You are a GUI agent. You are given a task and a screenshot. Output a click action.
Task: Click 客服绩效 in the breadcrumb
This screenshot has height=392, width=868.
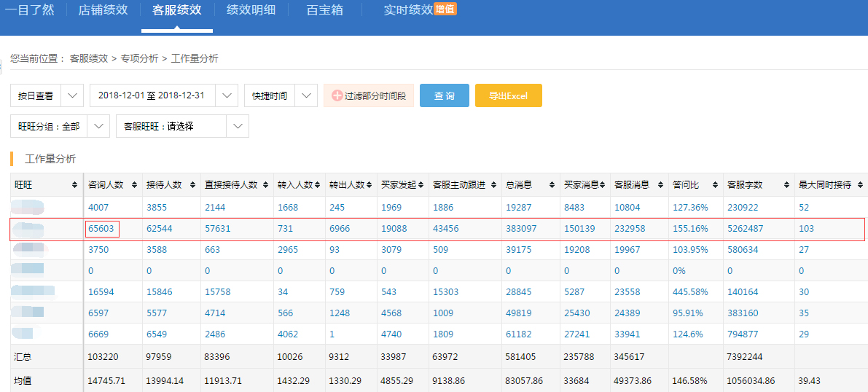tap(89, 59)
